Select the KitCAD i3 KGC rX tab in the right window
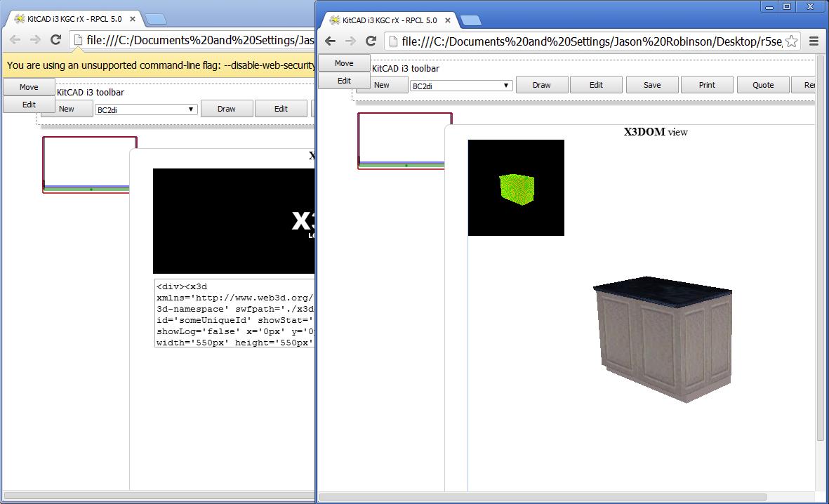This screenshot has width=829, height=504. pyautogui.click(x=389, y=20)
